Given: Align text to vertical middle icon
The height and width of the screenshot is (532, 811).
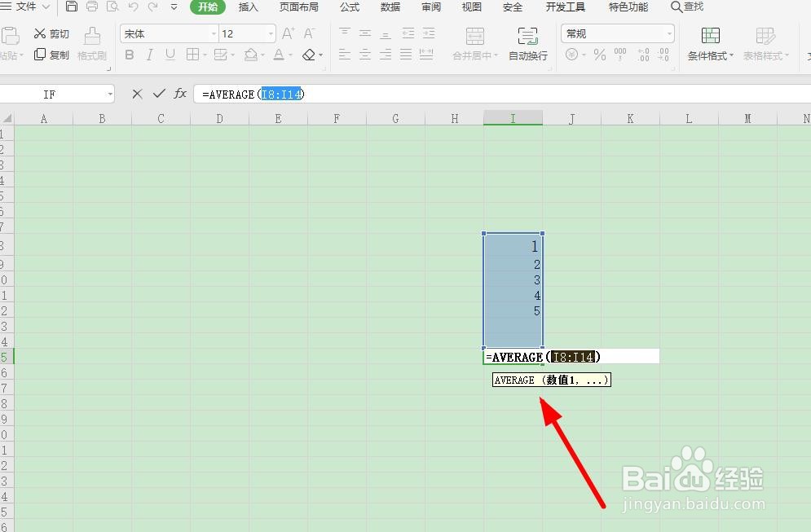Looking at the screenshot, I should pos(365,33).
